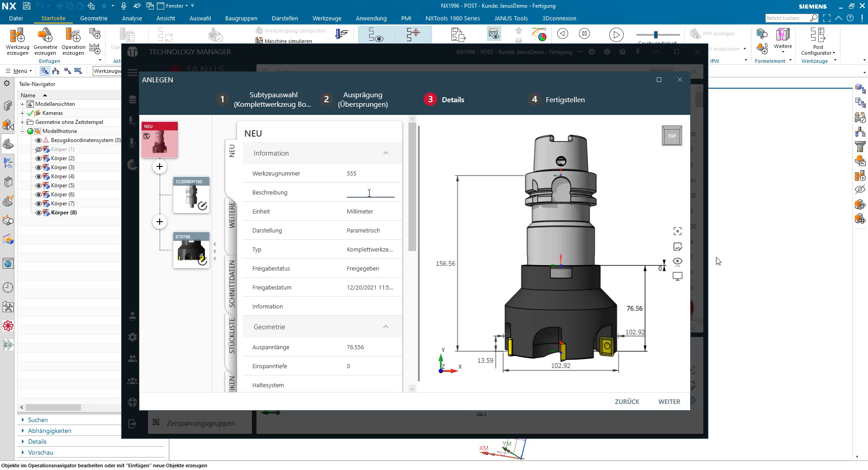Toggle visibility of Körper (8)
Image resolution: width=868 pixels, height=470 pixels.
[38, 213]
